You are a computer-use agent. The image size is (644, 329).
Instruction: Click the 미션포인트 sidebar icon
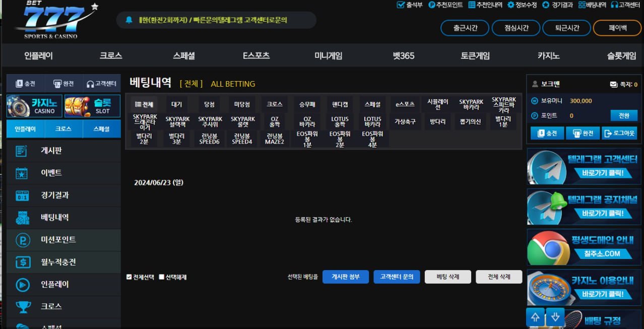point(23,240)
